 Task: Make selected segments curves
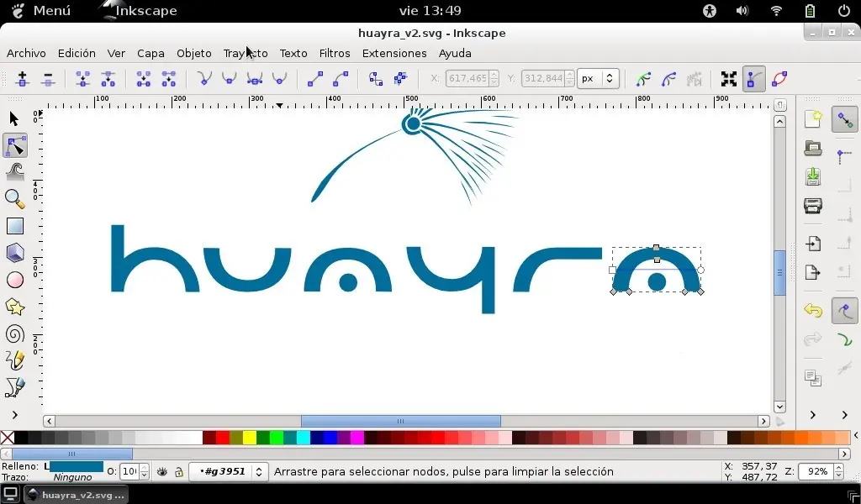pos(341,79)
